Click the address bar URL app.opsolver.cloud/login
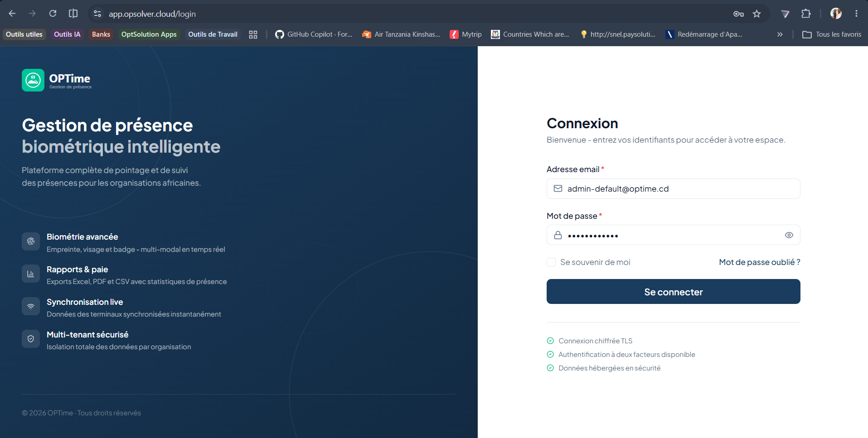Image resolution: width=868 pixels, height=438 pixels. [x=152, y=14]
